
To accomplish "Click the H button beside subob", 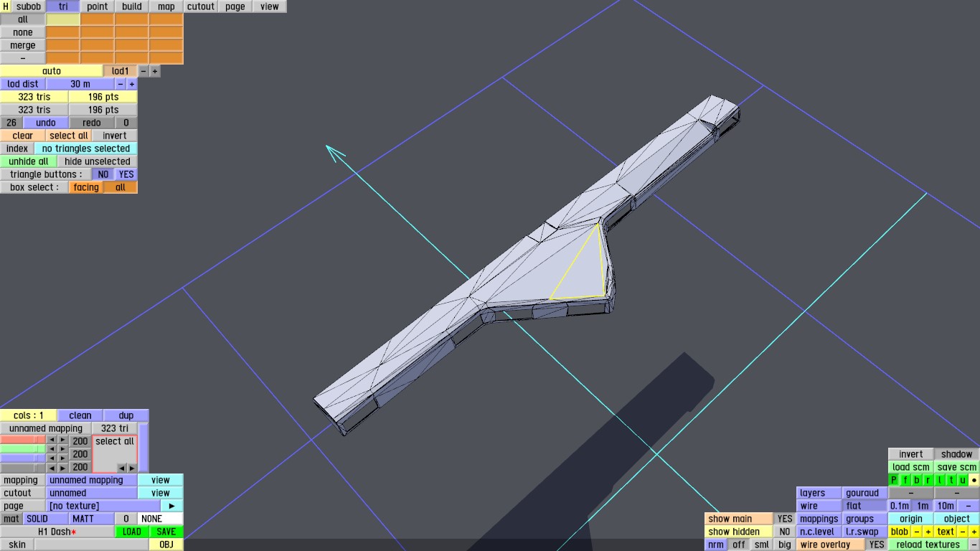I will click(6, 6).
